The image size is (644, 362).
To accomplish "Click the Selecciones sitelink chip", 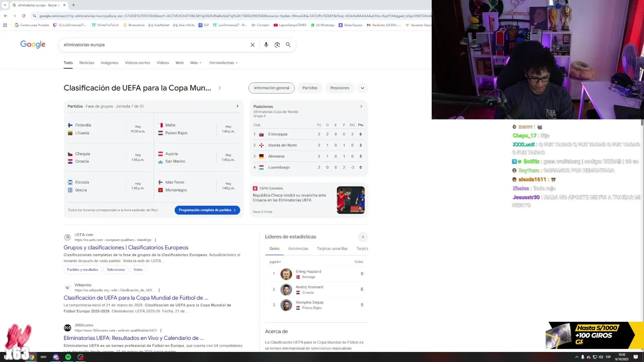I will 116,269.
